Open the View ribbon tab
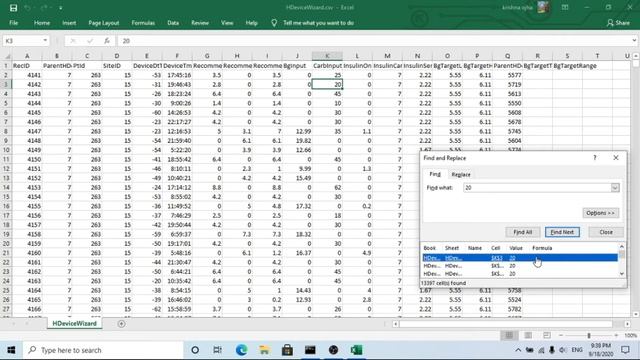 (x=227, y=23)
